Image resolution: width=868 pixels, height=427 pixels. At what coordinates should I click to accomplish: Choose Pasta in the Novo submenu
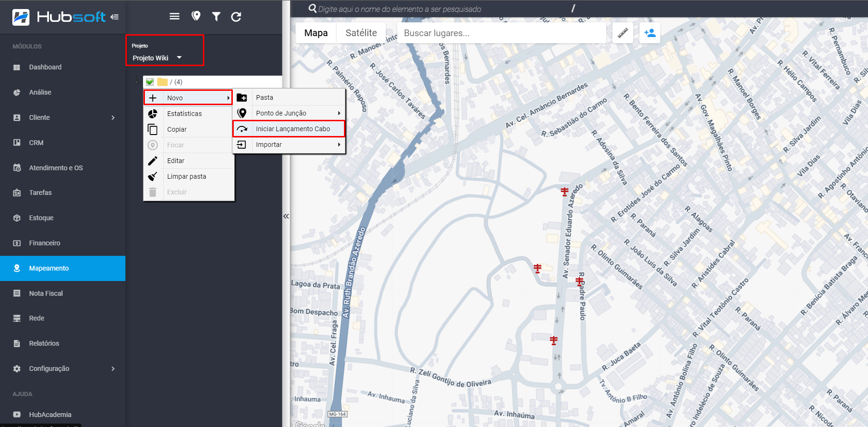(x=289, y=97)
